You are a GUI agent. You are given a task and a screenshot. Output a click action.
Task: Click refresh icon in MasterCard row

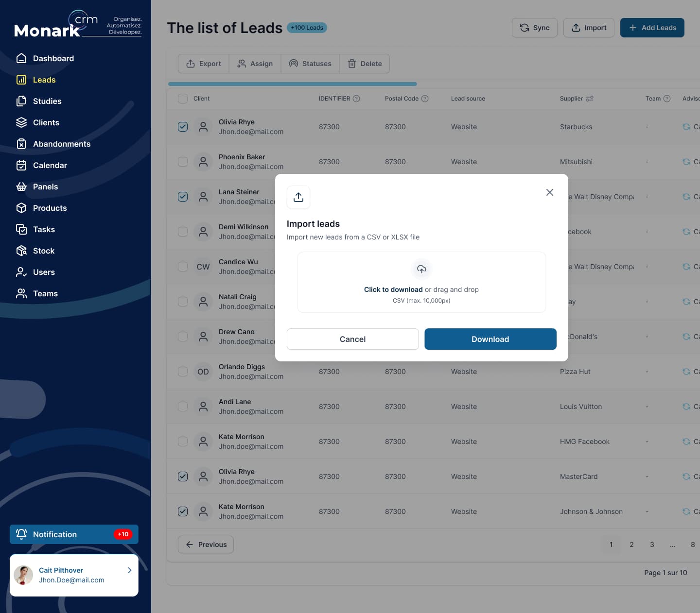point(686,477)
